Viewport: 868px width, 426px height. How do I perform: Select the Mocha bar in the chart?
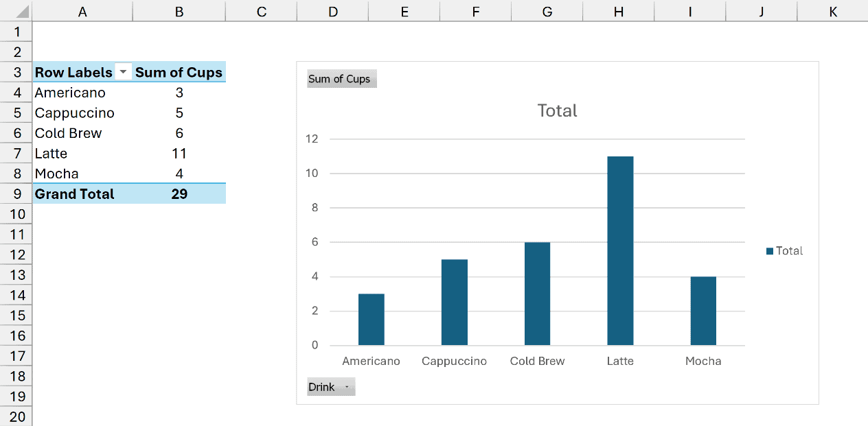[703, 311]
